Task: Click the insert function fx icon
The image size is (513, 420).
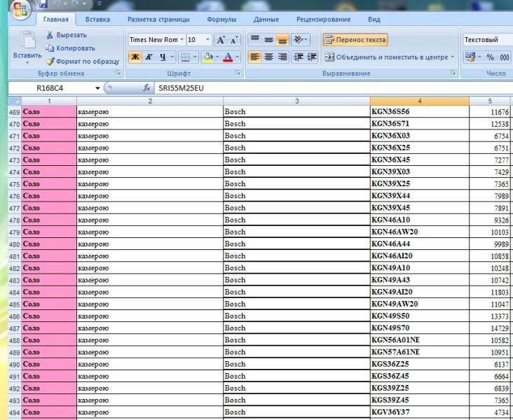Action: tap(146, 87)
